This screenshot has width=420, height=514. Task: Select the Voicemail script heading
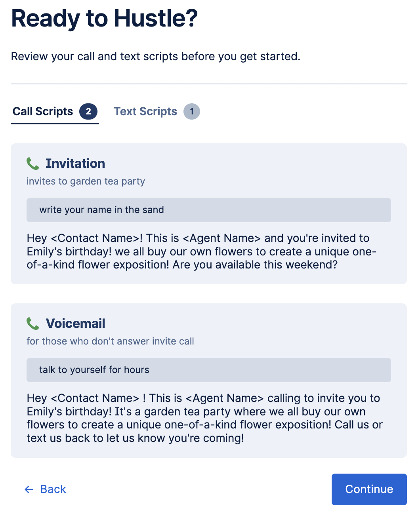click(x=76, y=323)
